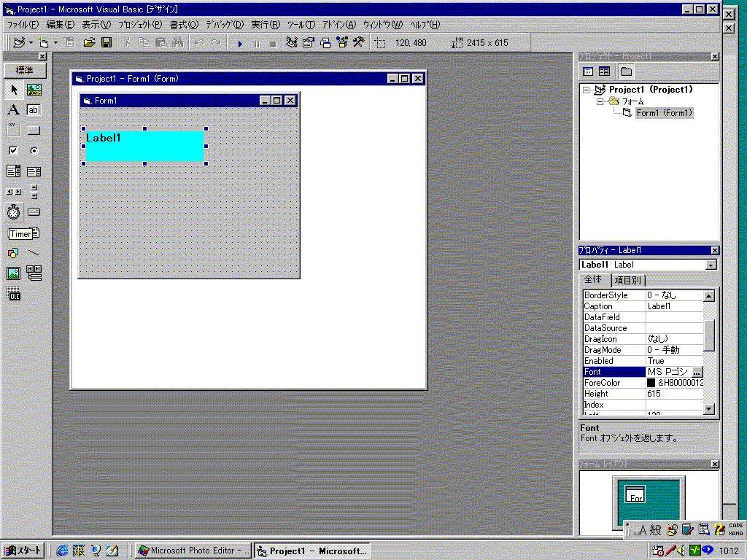Choose the Data control tool
This screenshot has width=747, height=560.
coord(34,273)
